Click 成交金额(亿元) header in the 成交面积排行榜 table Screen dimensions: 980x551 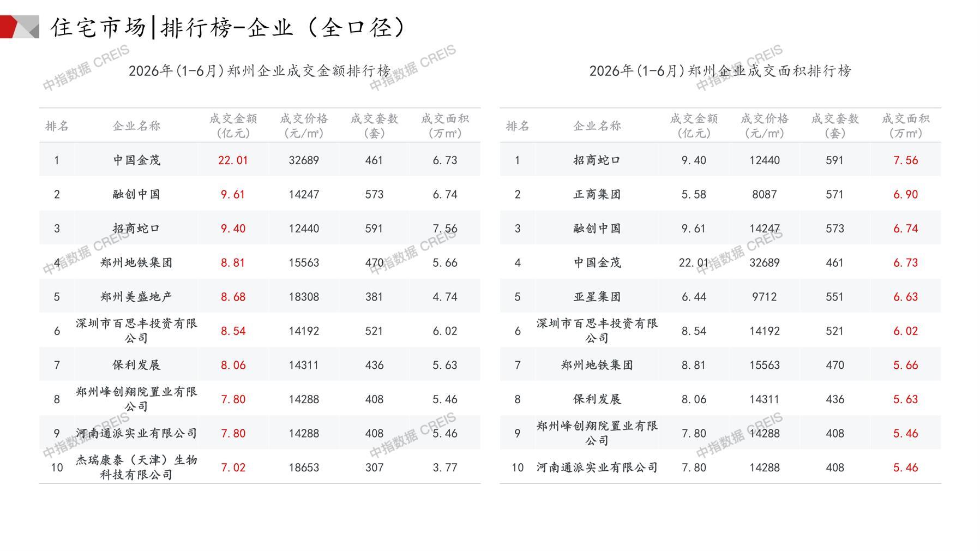coord(694,126)
